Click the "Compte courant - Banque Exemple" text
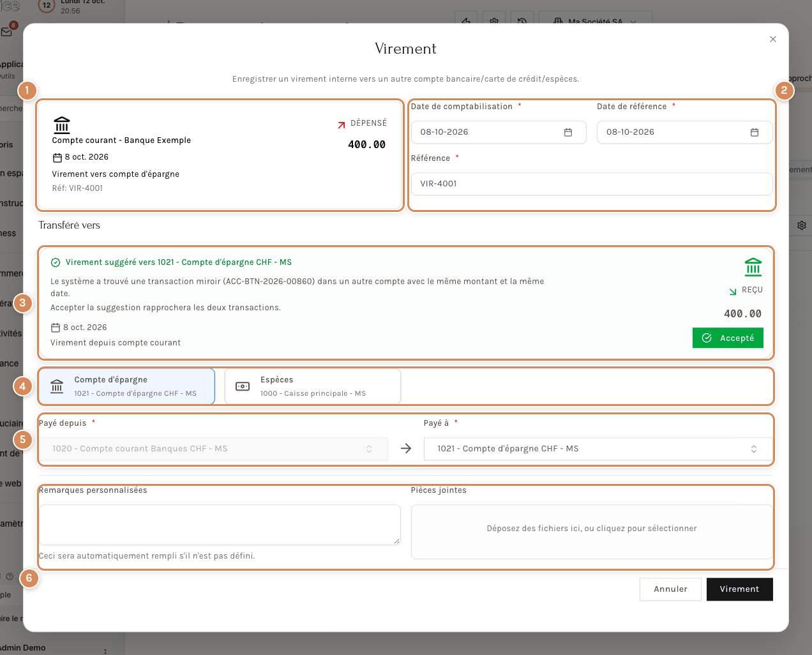Viewport: 812px width, 655px height. click(121, 140)
